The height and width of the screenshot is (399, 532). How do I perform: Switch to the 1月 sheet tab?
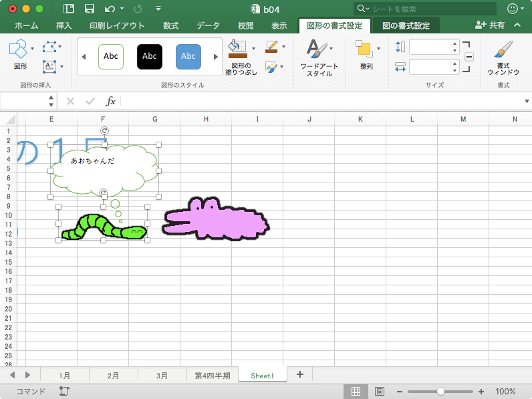[64, 376]
